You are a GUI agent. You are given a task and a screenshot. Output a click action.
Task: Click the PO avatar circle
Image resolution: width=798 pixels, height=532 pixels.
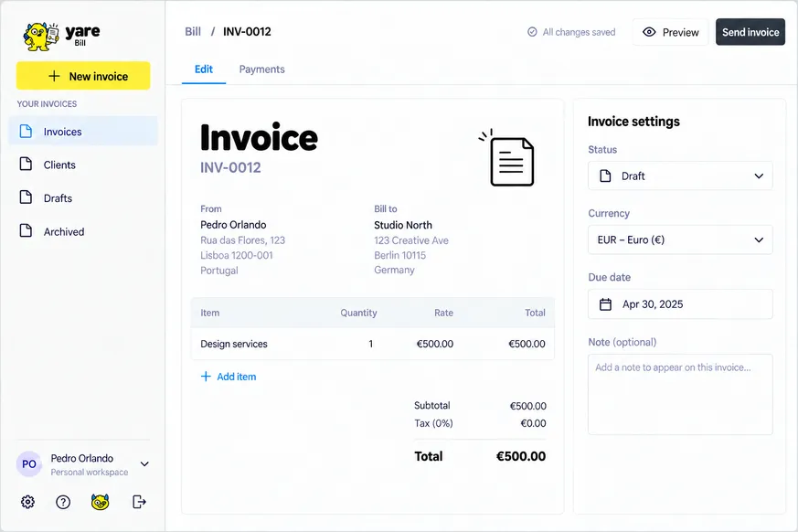pos(29,463)
